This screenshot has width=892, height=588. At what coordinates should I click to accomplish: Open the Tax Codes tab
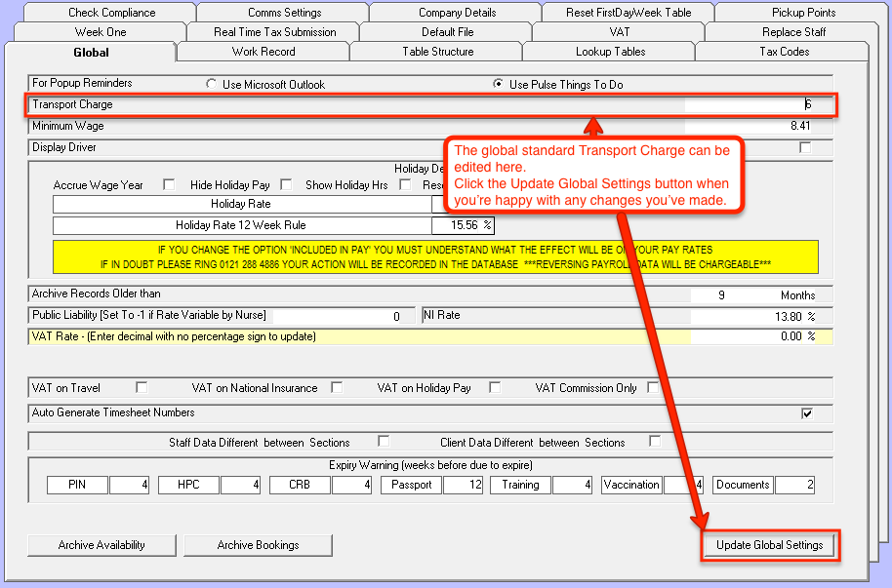tap(784, 52)
